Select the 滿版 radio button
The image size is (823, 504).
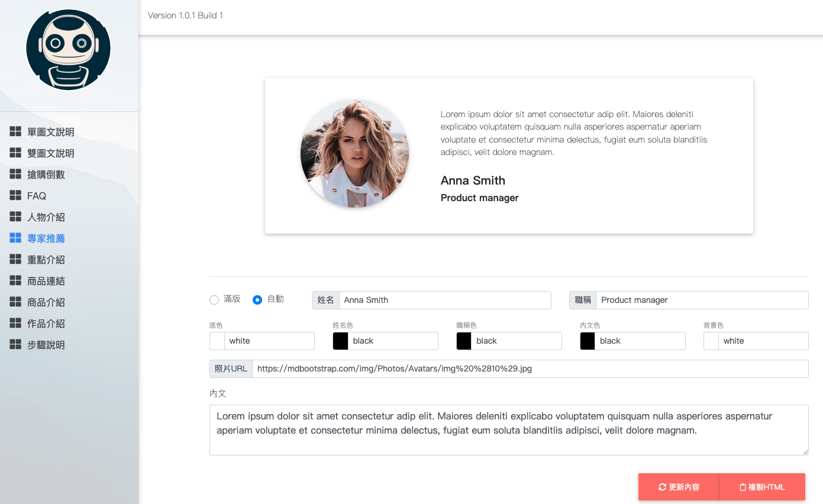pyautogui.click(x=214, y=300)
